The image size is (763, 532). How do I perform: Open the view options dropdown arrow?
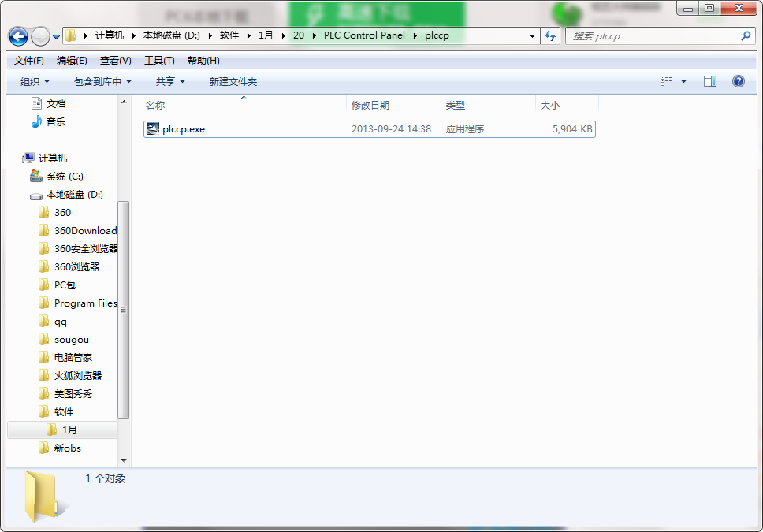pos(683,81)
